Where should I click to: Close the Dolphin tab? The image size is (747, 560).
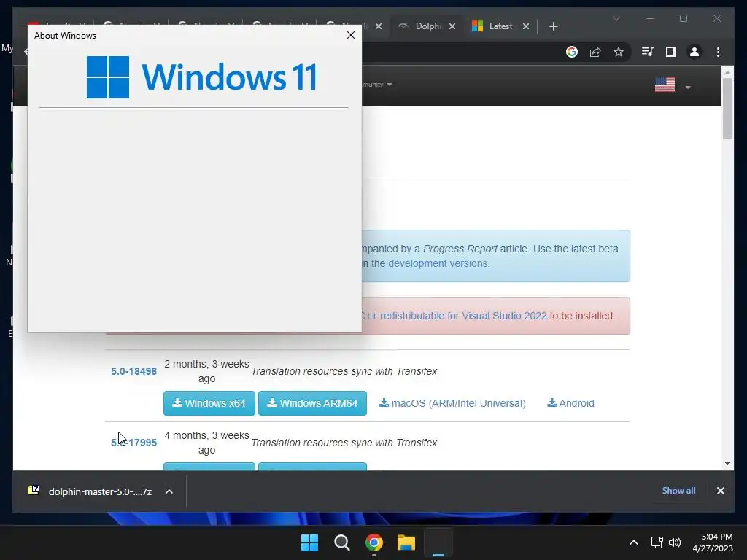point(452,26)
